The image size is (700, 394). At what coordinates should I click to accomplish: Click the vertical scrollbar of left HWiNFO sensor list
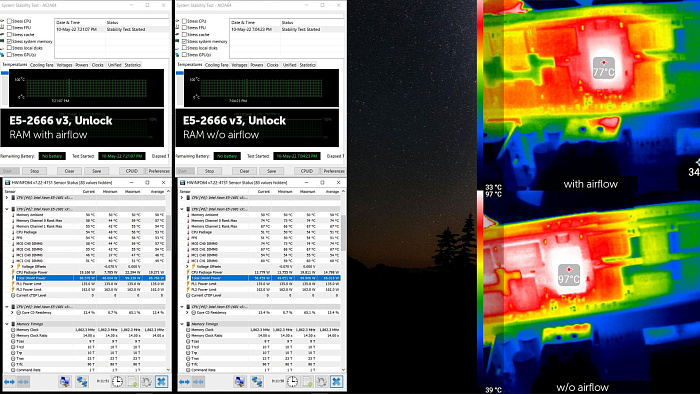(x=168, y=280)
